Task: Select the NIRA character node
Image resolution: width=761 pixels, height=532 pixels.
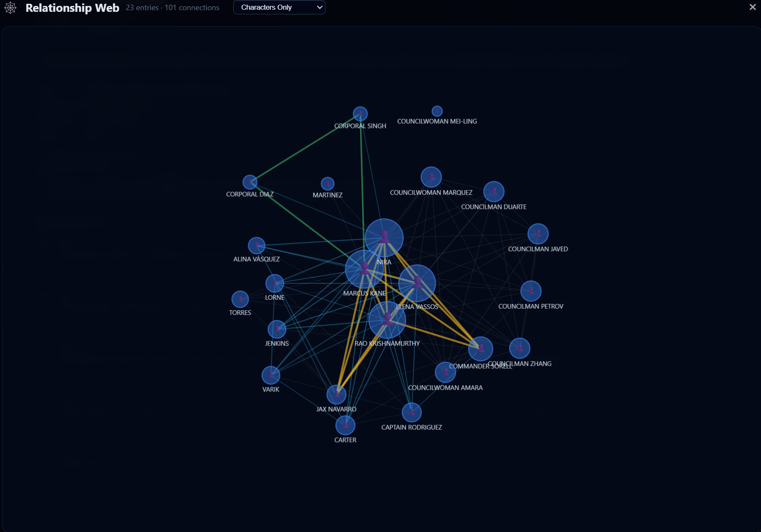Action: [385, 238]
